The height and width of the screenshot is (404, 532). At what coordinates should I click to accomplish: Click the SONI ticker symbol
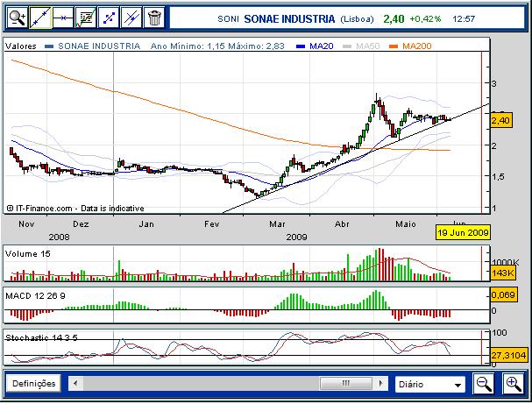(228, 19)
